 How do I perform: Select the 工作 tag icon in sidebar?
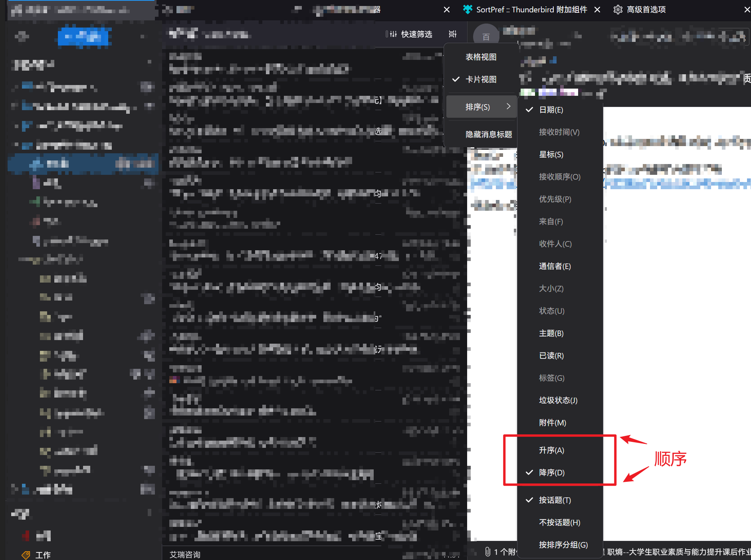tap(26, 555)
